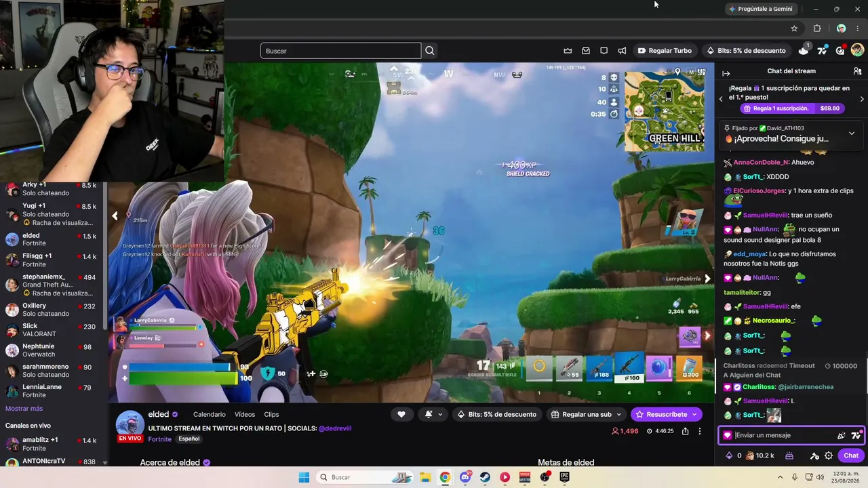This screenshot has height=488, width=868.
Task: Open the mod tools sword icon under chat
Action: click(x=814, y=455)
